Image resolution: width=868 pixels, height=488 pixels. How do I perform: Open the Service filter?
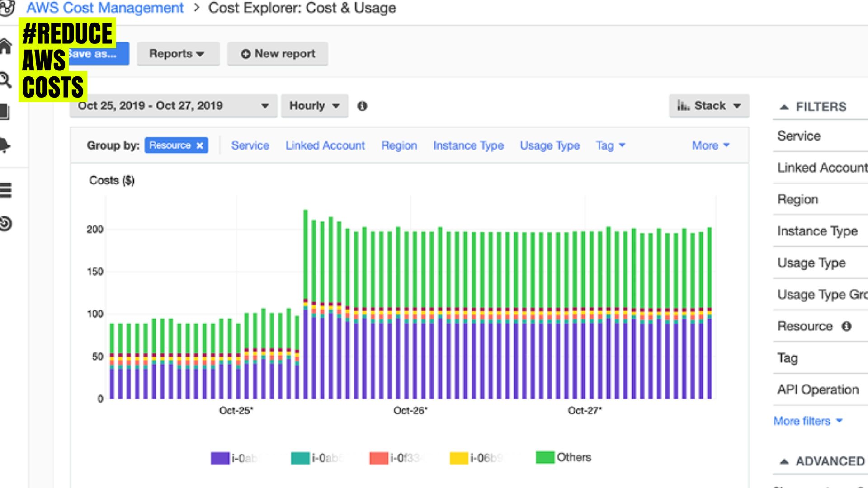pos(820,136)
